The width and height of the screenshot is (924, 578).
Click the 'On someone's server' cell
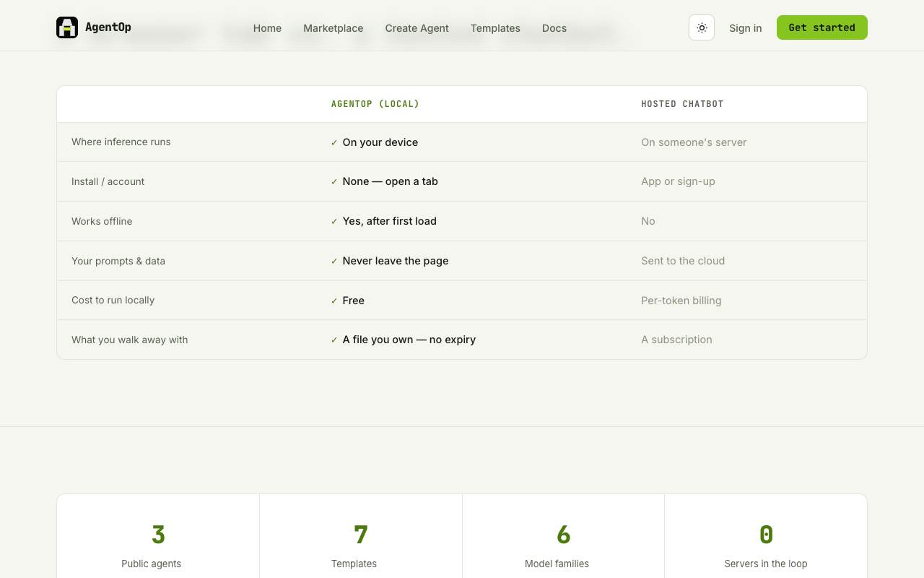coord(694,142)
